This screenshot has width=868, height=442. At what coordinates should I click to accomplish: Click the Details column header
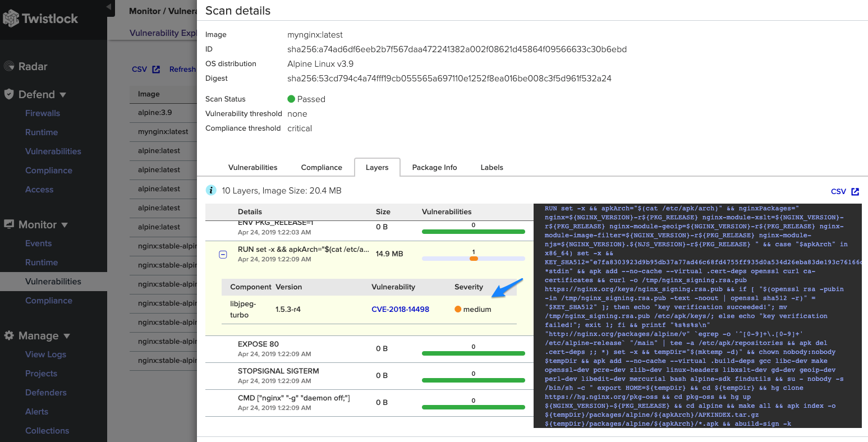[250, 211]
